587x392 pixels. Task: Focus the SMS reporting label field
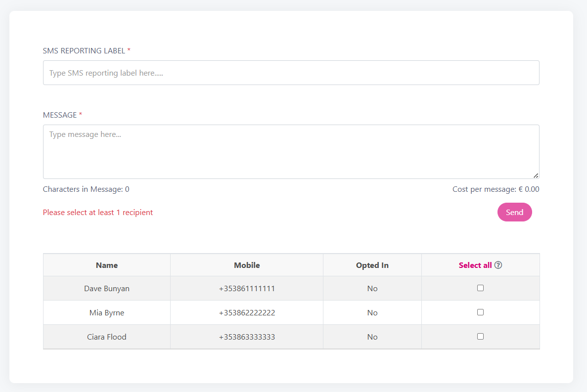coord(291,73)
